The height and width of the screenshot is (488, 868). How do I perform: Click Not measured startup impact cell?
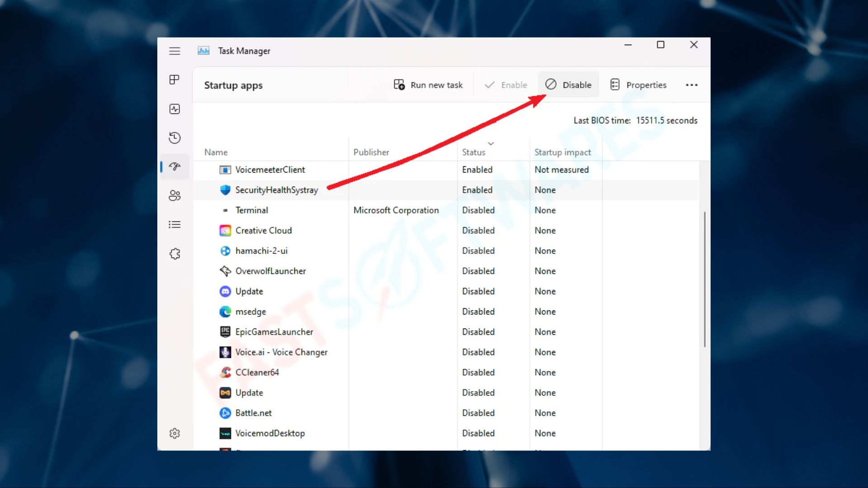point(561,170)
